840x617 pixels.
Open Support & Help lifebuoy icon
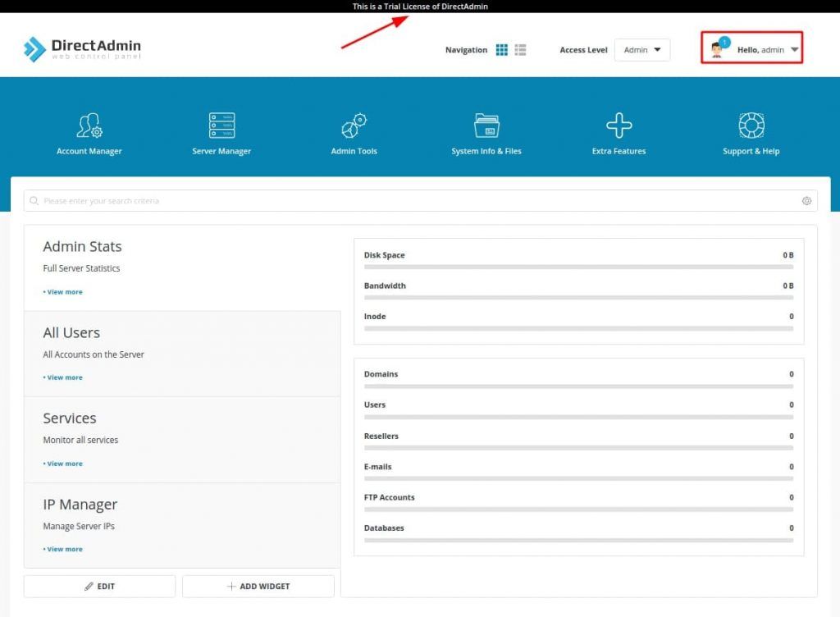[x=751, y=126]
